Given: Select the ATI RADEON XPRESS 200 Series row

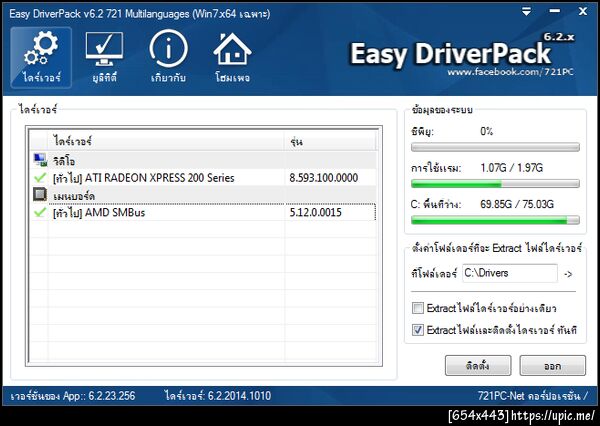Looking at the screenshot, I should pyautogui.click(x=203, y=178).
